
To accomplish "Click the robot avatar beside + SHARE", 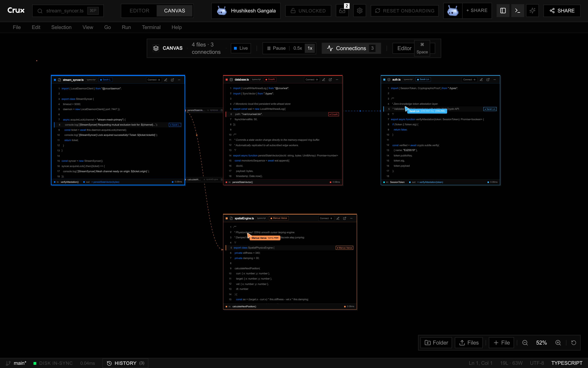I will [453, 11].
